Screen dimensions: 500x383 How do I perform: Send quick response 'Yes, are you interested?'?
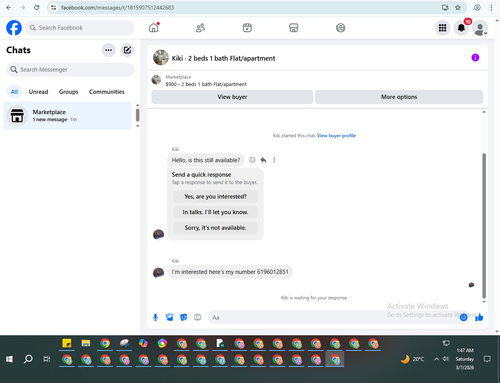(215, 197)
